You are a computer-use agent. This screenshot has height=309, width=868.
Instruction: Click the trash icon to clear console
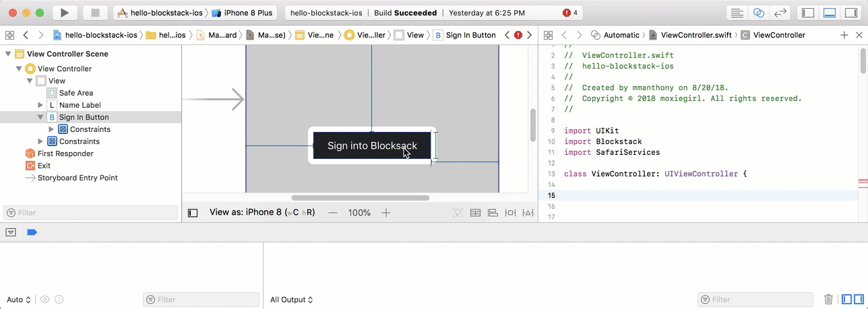[829, 300]
